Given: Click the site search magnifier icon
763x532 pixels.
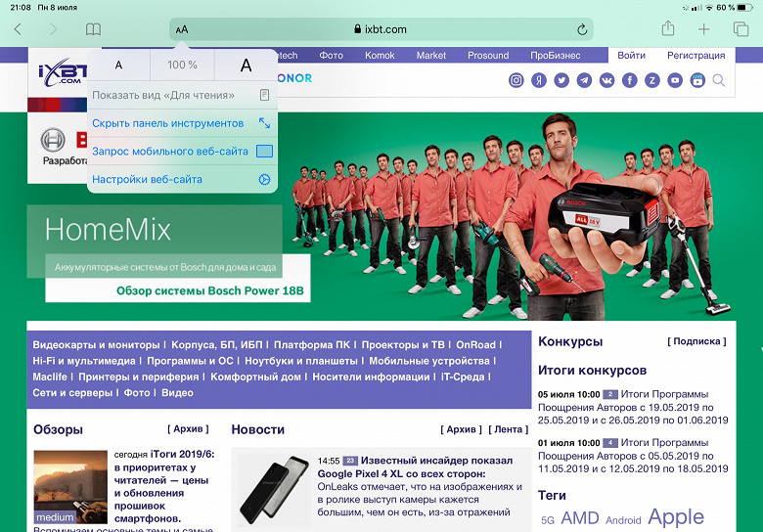Looking at the screenshot, I should 719,80.
